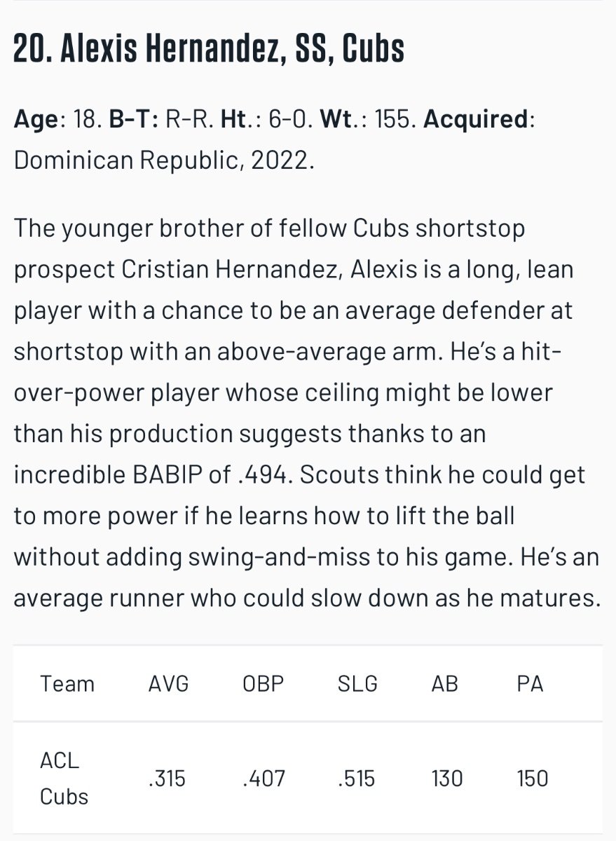Select the .515 slugging value
Screen dimensions: 616x841
357,779
